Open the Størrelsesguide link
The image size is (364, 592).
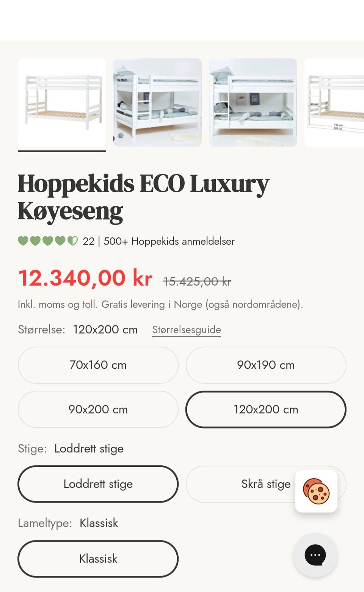click(x=187, y=330)
